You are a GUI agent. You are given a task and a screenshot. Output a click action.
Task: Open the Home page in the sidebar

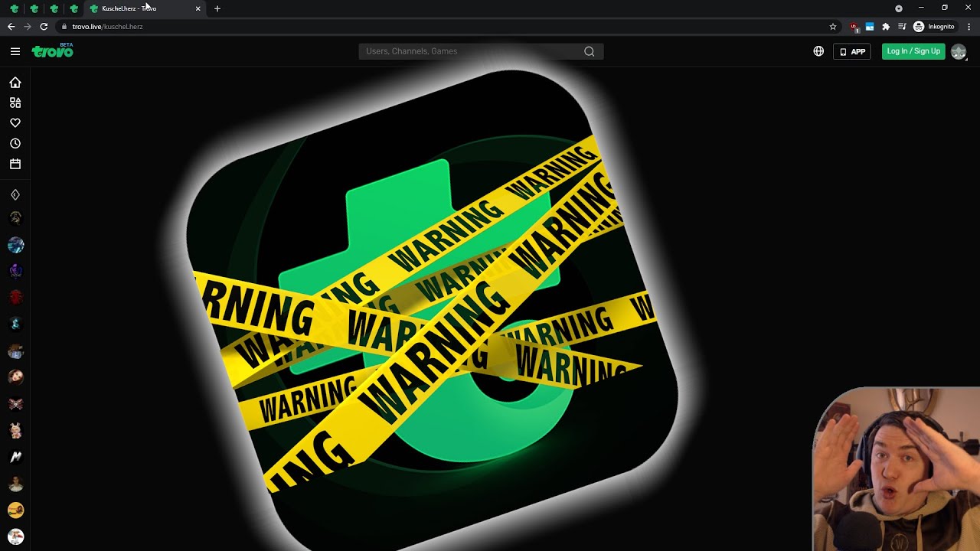tap(15, 83)
